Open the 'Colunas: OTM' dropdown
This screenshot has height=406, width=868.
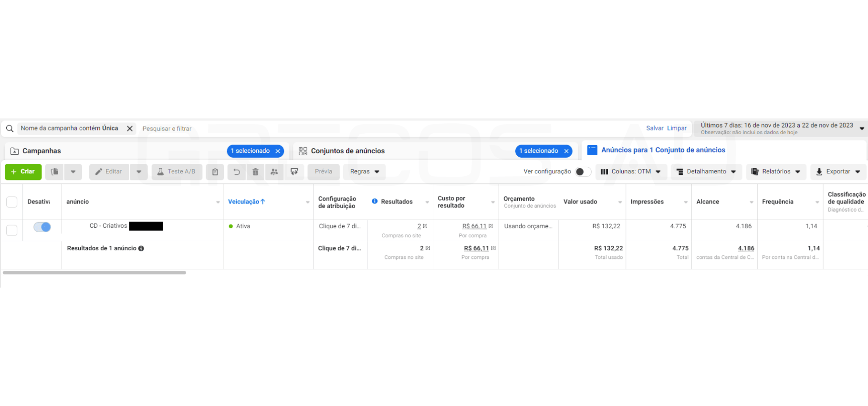click(x=631, y=171)
